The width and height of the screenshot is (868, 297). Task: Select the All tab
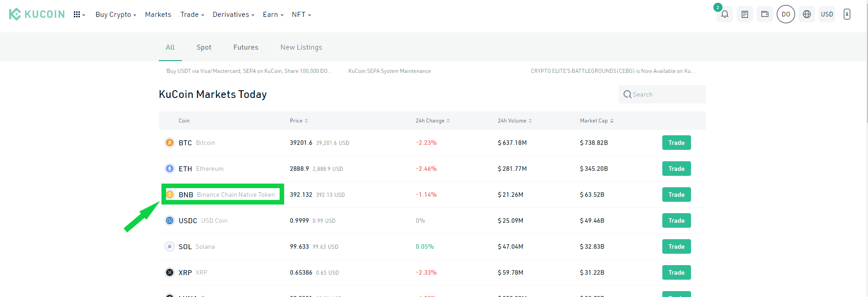tap(170, 47)
